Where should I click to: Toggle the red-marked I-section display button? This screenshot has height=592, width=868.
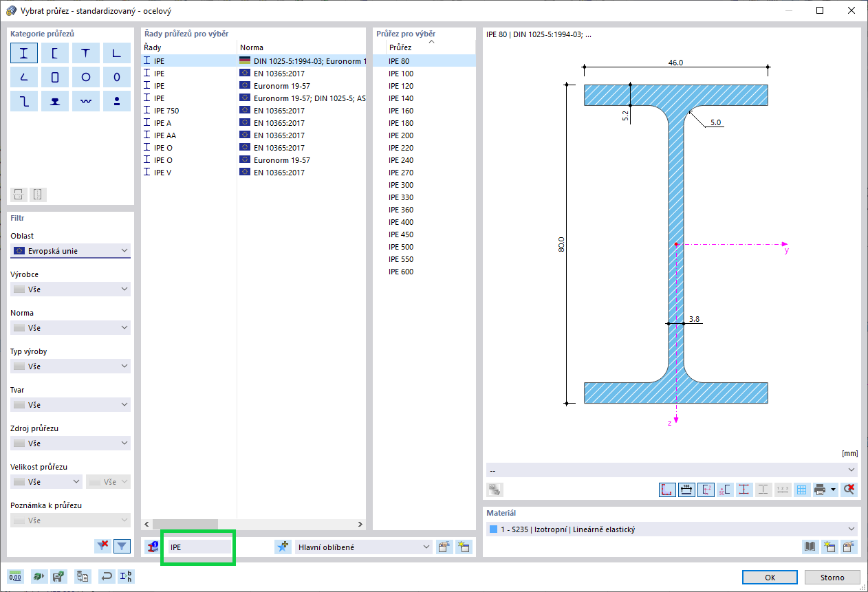coord(744,490)
